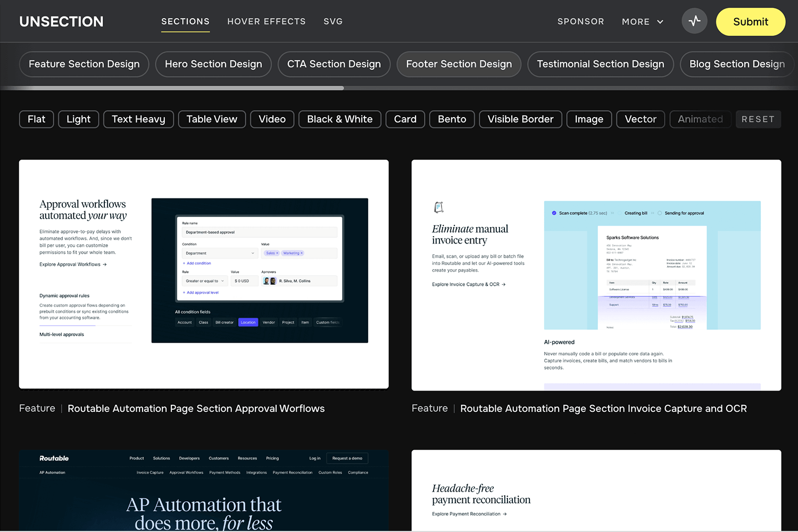Image resolution: width=798 pixels, height=532 pixels.
Task: Toggle the Flat filter tag
Action: pyautogui.click(x=36, y=119)
